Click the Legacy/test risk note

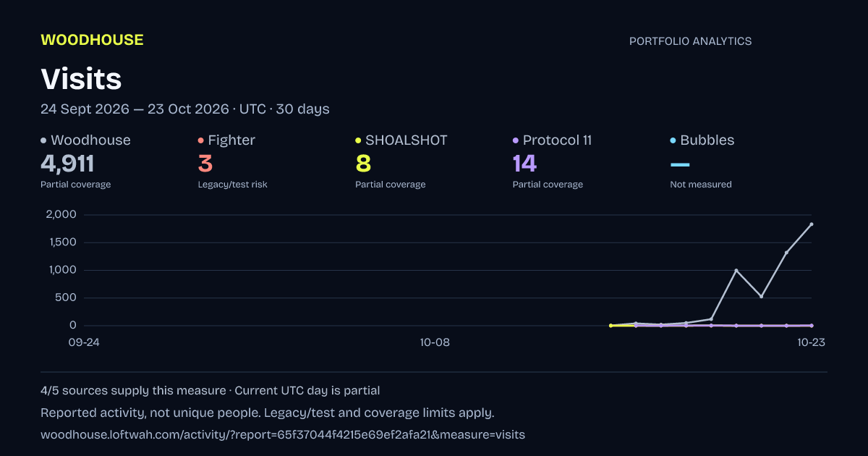coord(233,185)
